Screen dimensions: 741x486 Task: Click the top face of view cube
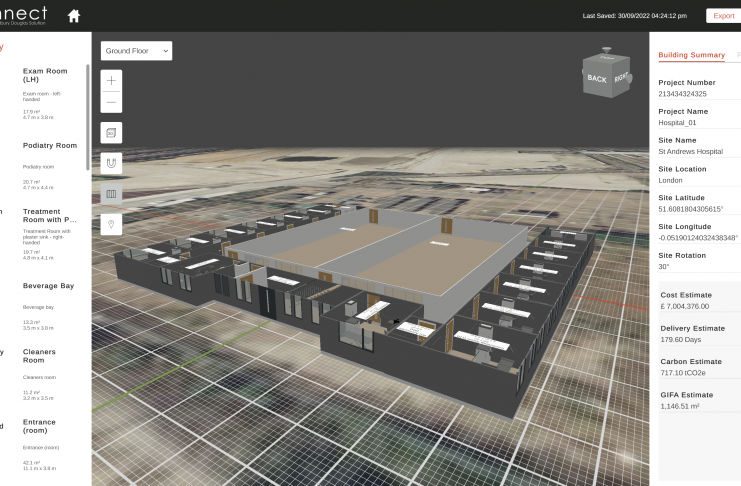[x=607, y=59]
